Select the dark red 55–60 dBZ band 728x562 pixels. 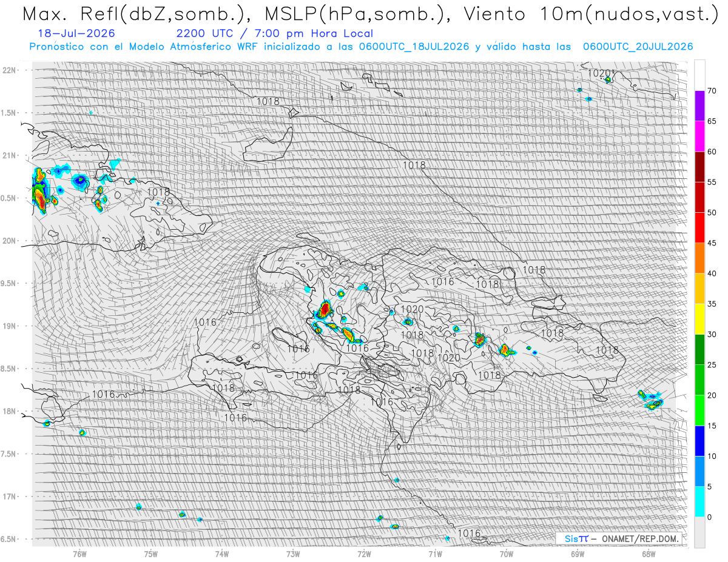pyautogui.click(x=699, y=167)
